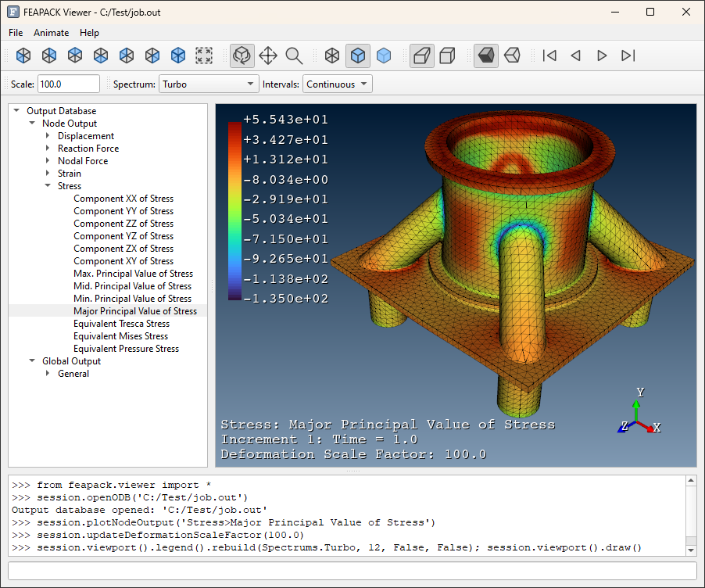The image size is (705, 588).
Task: Step to the next increment
Action: click(602, 56)
